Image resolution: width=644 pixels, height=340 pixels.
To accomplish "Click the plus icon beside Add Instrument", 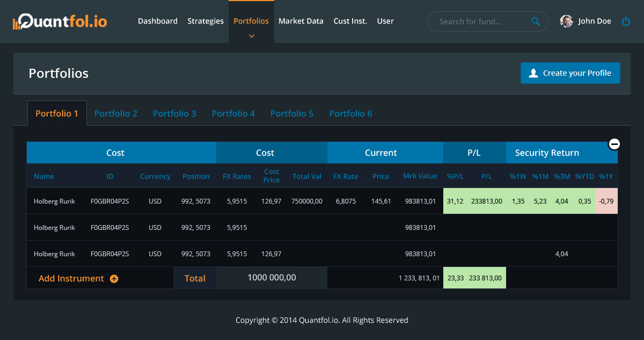I will click(x=114, y=279).
